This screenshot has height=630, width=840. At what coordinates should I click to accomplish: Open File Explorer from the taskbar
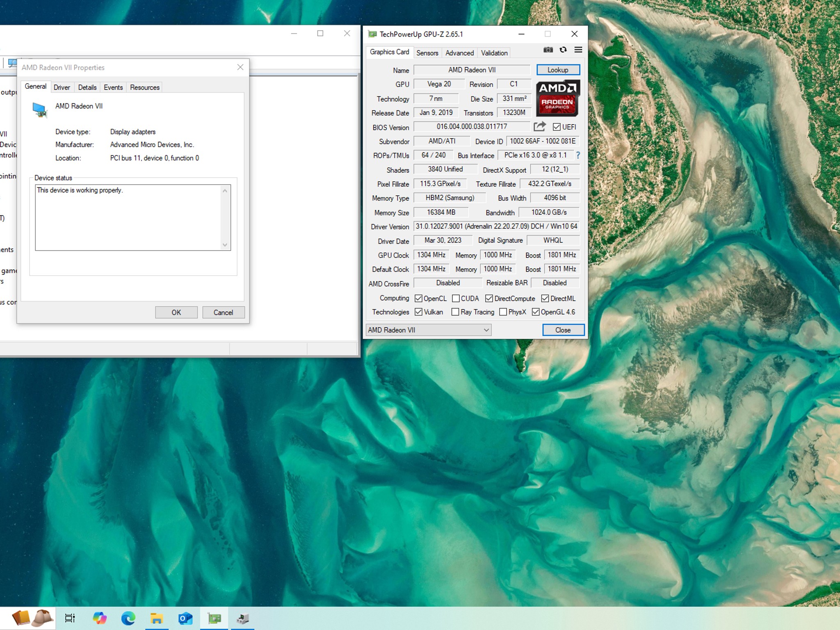coord(156,618)
